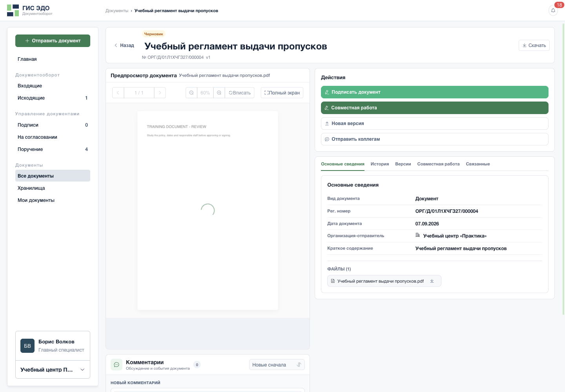This screenshot has width=565, height=392.
Task: Open Входящие in the sidebar
Action: coord(53,86)
